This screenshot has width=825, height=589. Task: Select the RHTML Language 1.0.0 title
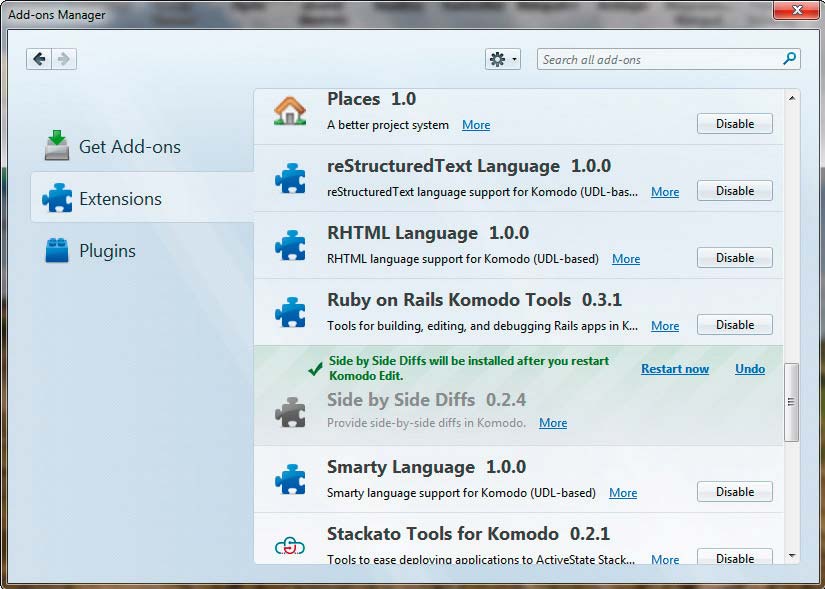pyautogui.click(x=428, y=233)
